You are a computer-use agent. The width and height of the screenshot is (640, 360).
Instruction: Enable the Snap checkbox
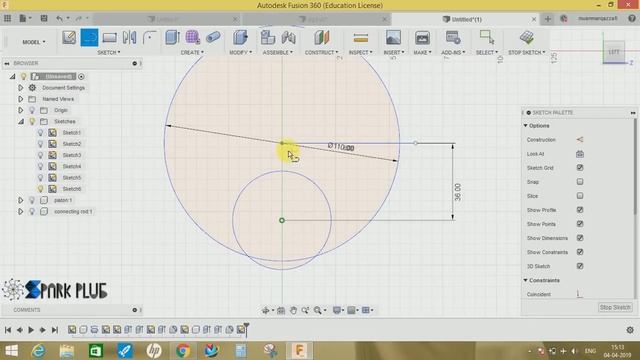pyautogui.click(x=580, y=182)
